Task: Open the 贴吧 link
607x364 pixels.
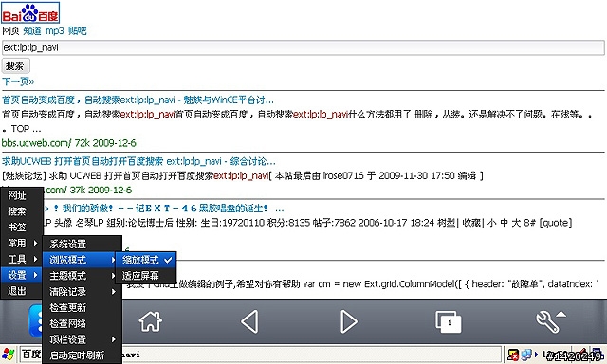Action: 77,31
